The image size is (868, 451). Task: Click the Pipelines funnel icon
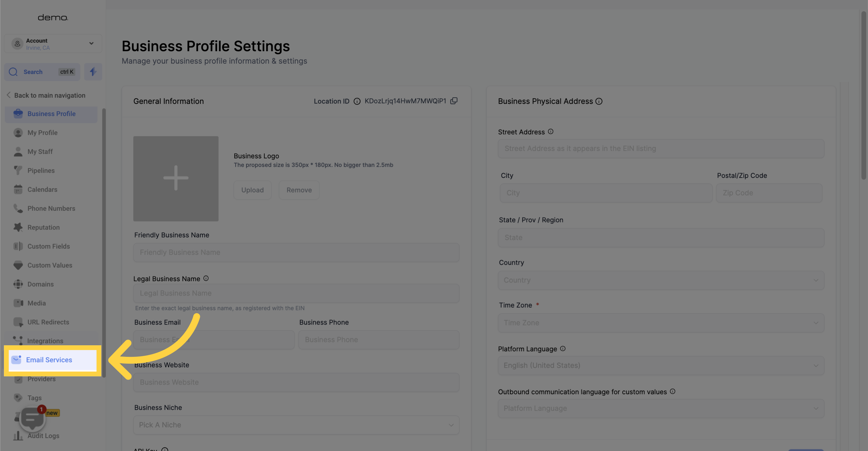click(x=18, y=171)
